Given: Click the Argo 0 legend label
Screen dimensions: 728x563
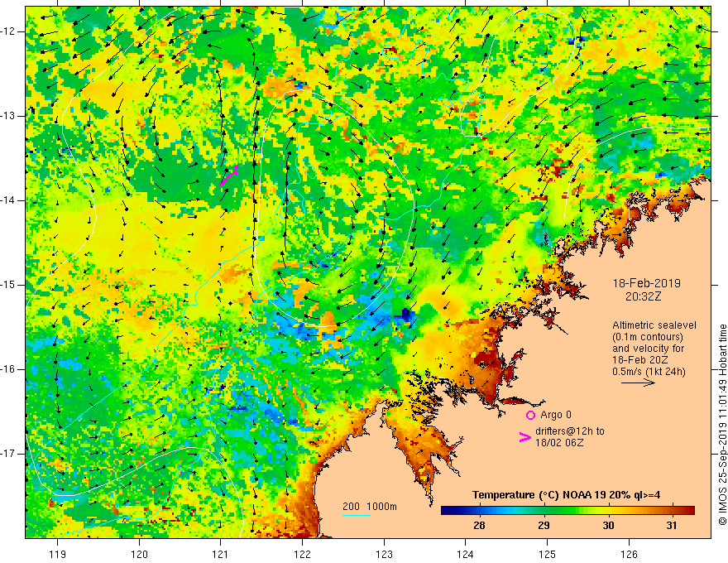Looking at the screenshot, I should (556, 415).
